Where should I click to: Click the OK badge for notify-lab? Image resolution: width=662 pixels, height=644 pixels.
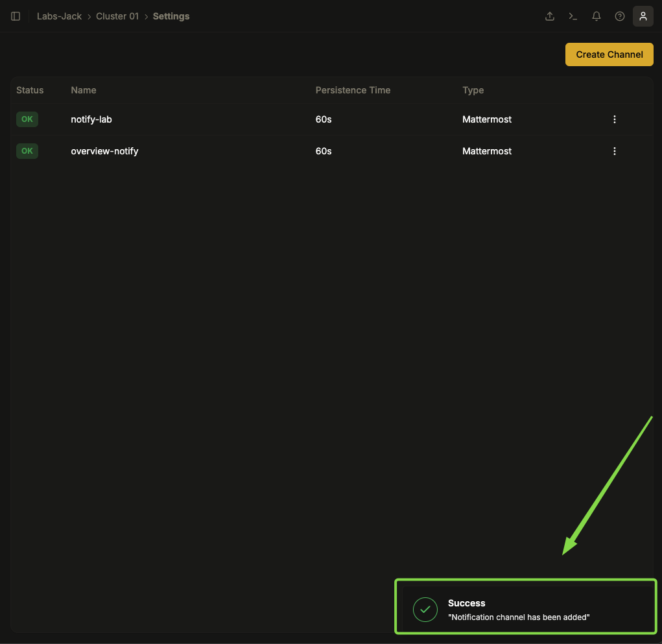27,119
